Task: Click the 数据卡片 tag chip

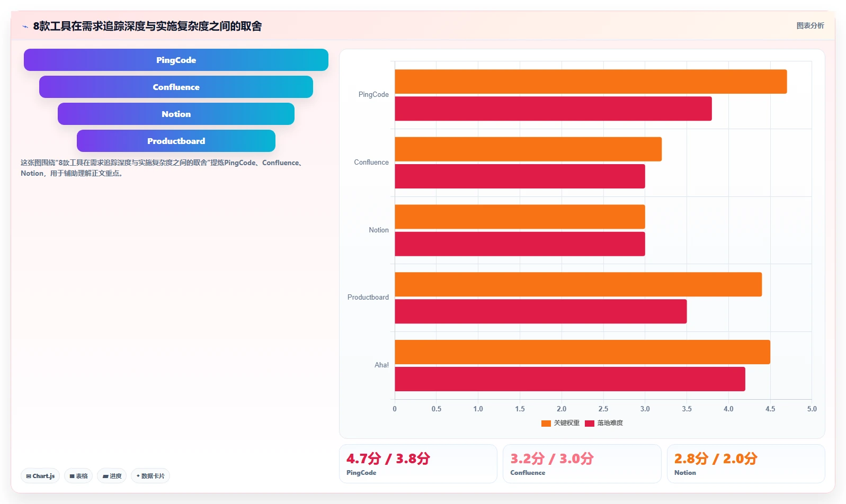Action: [x=150, y=476]
